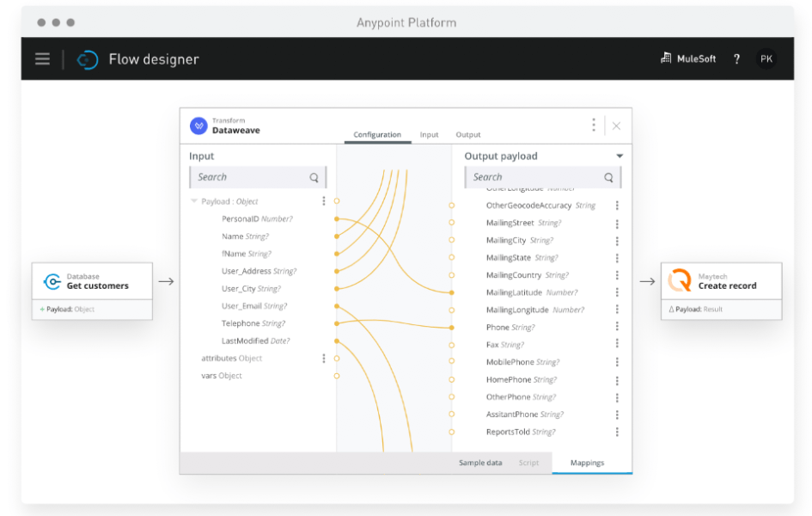This screenshot has width=812, height=516.
Task: Open the Sample data tab
Action: (x=480, y=463)
